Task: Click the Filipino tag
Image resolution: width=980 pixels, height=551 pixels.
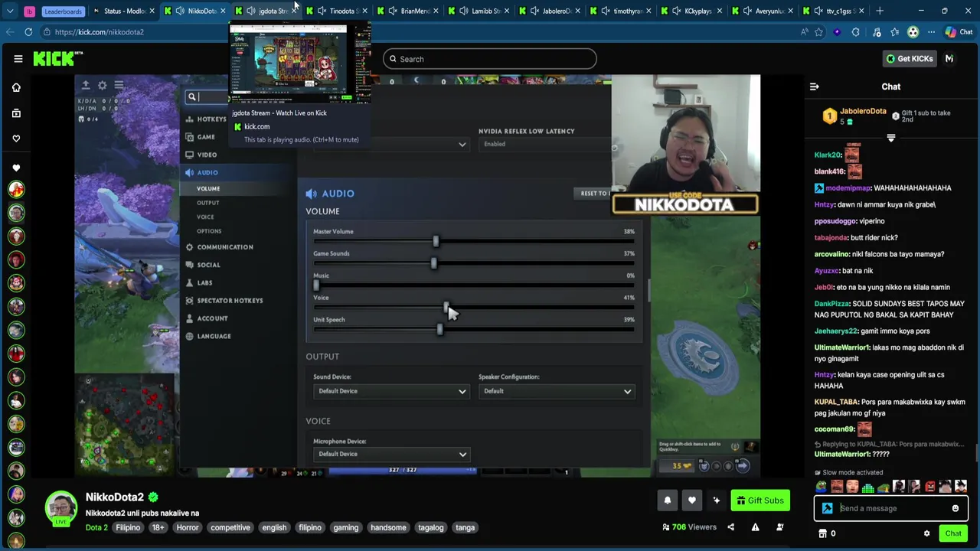Action: coord(128,527)
